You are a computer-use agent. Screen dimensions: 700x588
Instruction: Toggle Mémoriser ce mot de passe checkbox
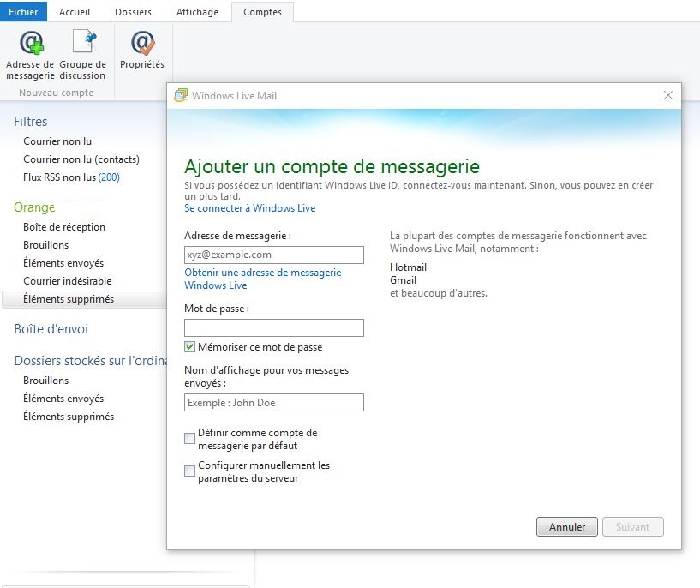pos(189,347)
